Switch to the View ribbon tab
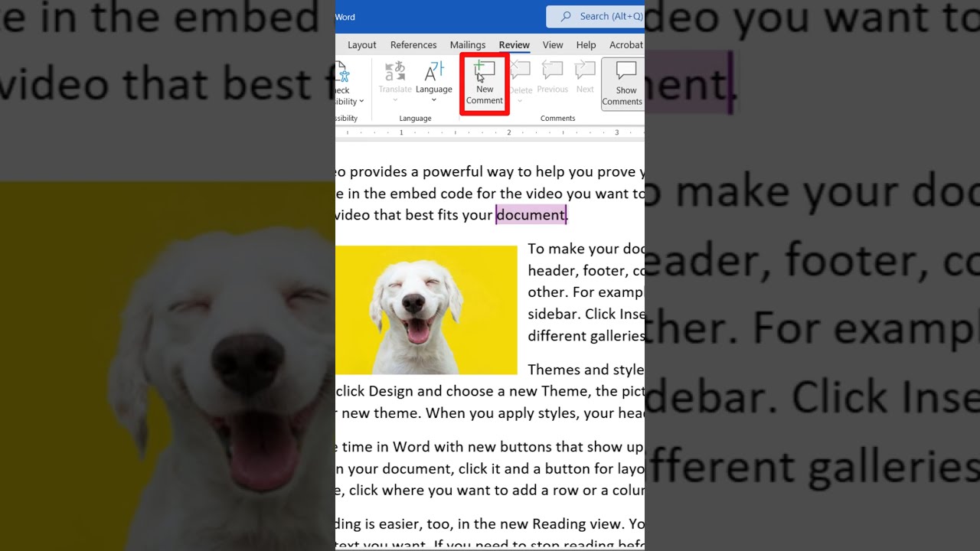The height and width of the screenshot is (551, 980). pos(553,45)
